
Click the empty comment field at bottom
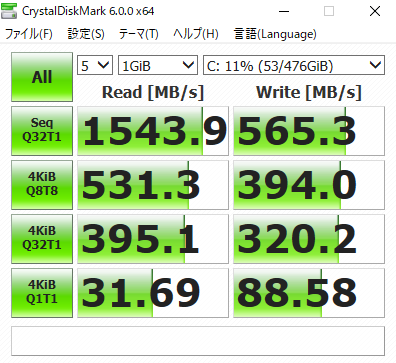pos(198,341)
